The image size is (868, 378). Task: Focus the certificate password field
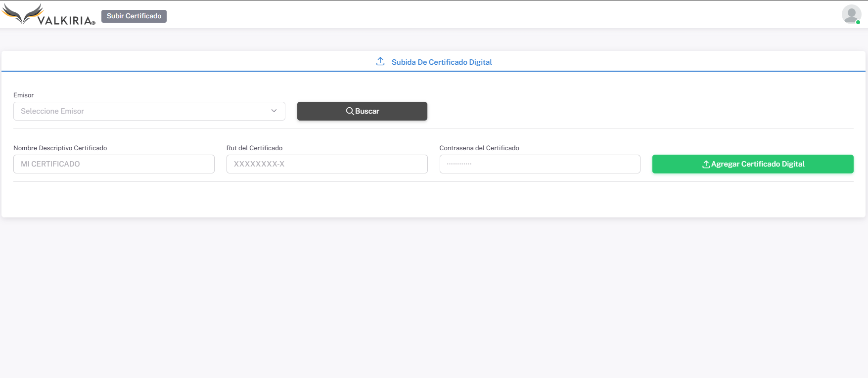pos(540,164)
